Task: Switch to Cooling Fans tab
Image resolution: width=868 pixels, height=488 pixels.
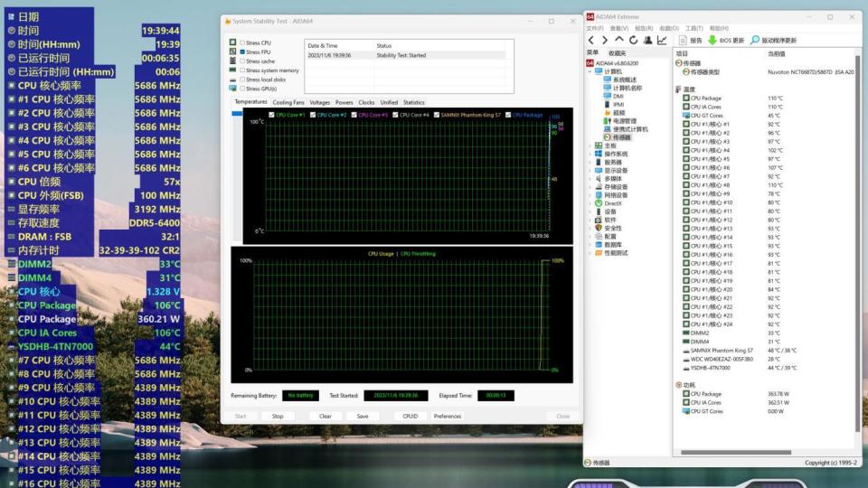Action: tap(288, 102)
